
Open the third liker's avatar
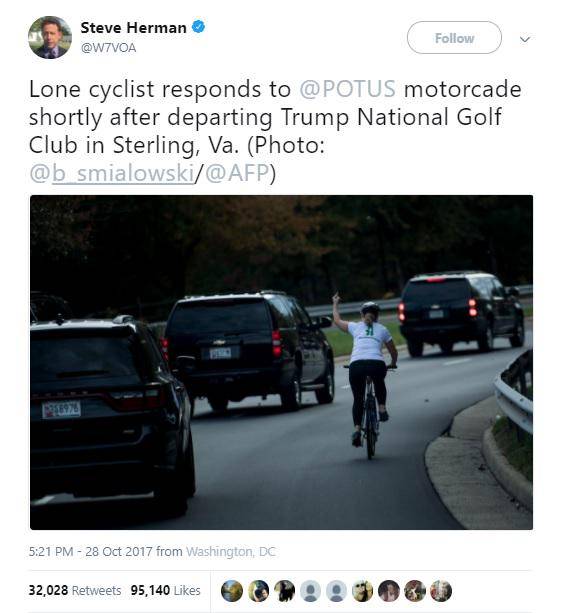(284, 590)
